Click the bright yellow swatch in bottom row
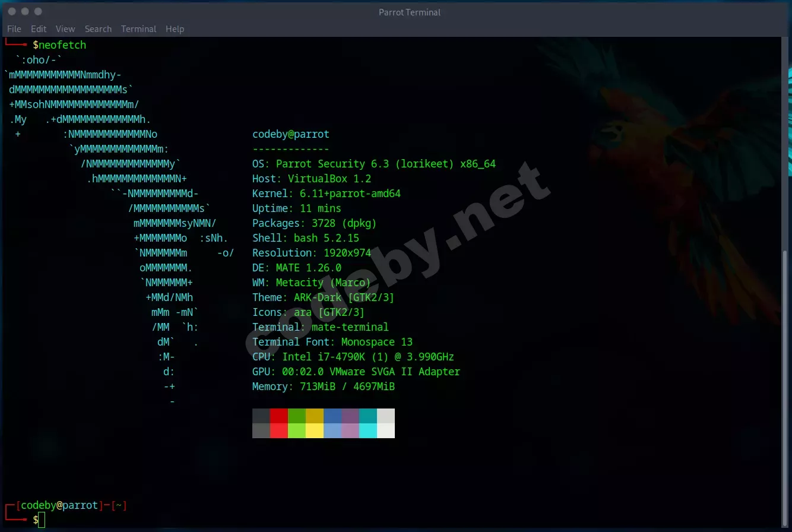This screenshot has height=532, width=792. (x=315, y=430)
